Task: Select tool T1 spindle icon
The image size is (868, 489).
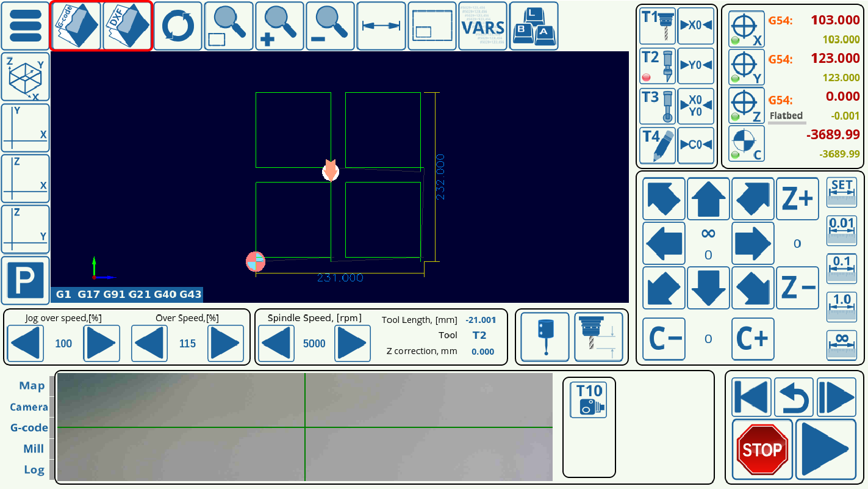Action: coord(657,26)
